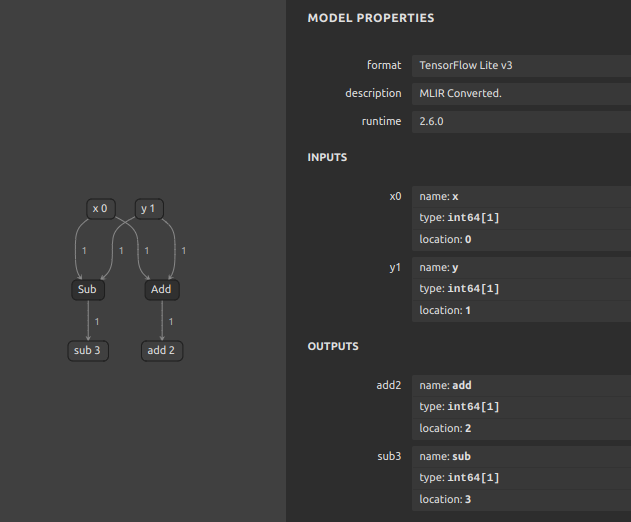
Task: Click the description field MLIR Converted.
Action: 521,93
